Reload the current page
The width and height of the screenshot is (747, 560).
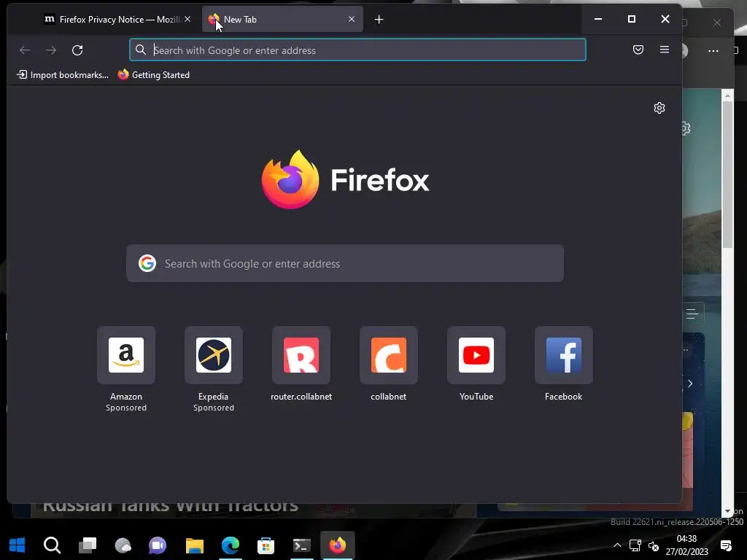click(77, 50)
